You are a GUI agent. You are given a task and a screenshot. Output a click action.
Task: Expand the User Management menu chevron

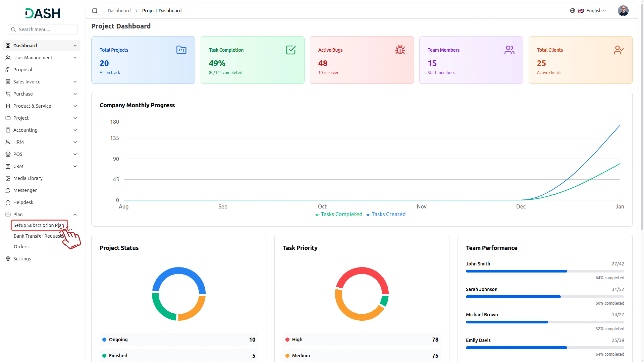tap(75, 58)
